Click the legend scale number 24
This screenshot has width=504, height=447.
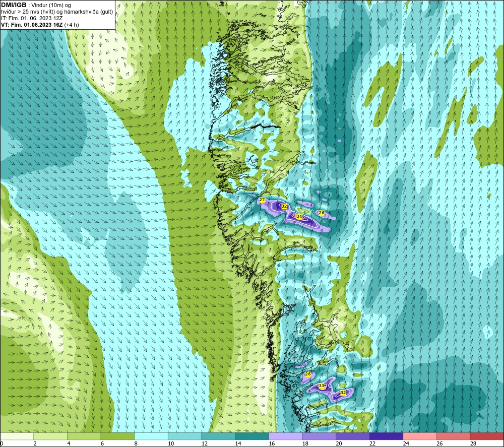(x=406, y=443)
